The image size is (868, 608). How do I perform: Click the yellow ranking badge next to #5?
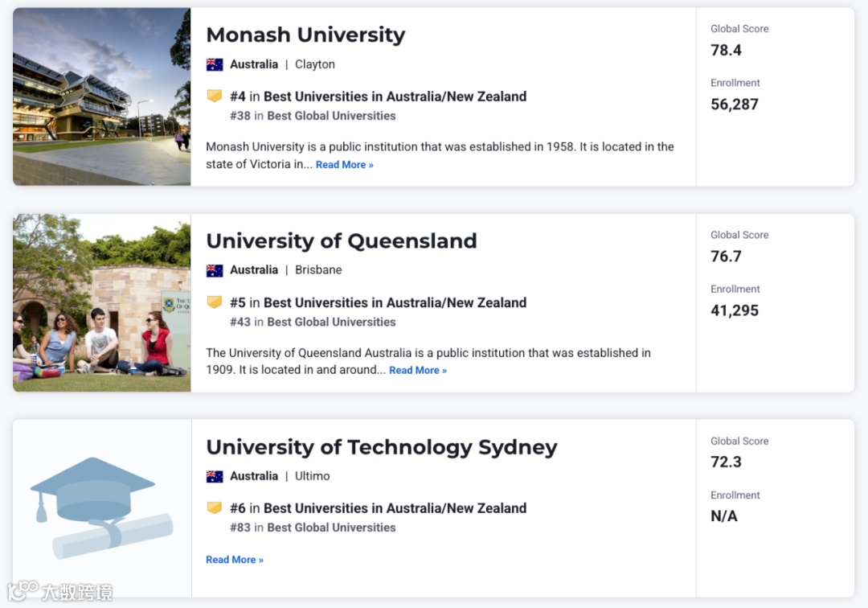(x=215, y=302)
